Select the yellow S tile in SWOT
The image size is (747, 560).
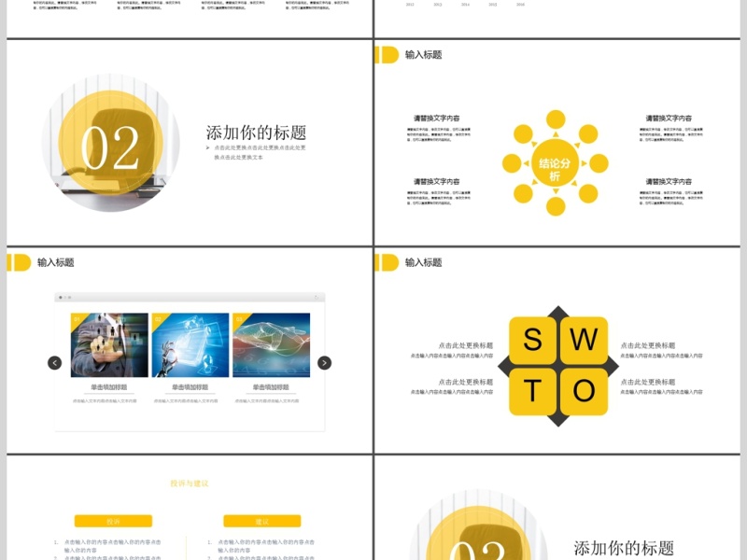(533, 340)
